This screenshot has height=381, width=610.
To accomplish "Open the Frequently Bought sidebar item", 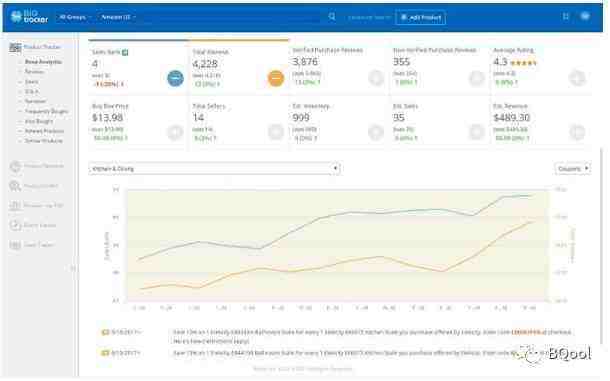I will click(x=46, y=112).
